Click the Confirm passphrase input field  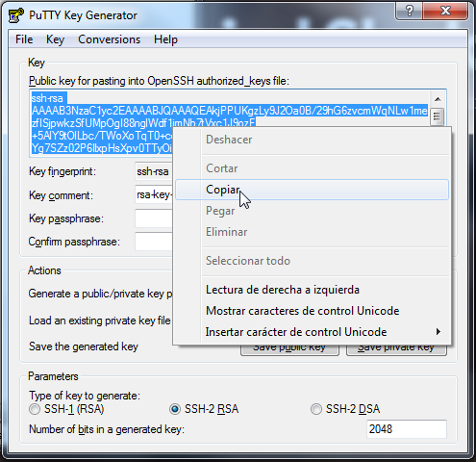(x=154, y=242)
